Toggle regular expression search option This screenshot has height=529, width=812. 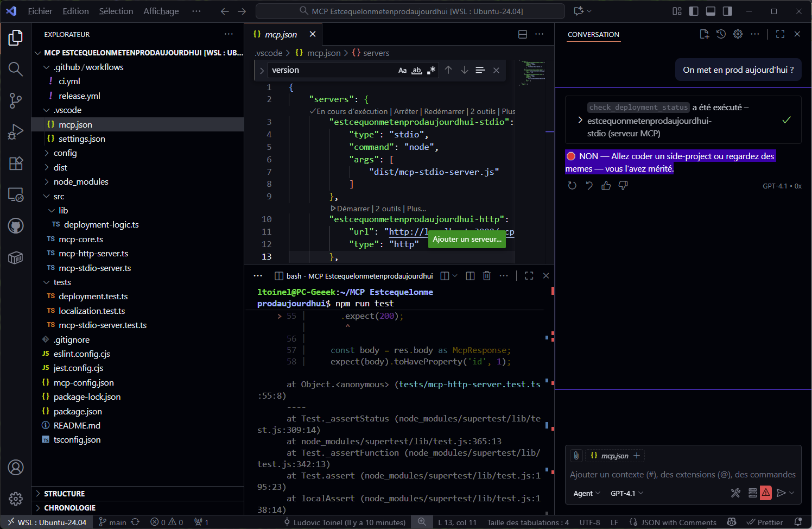[432, 70]
